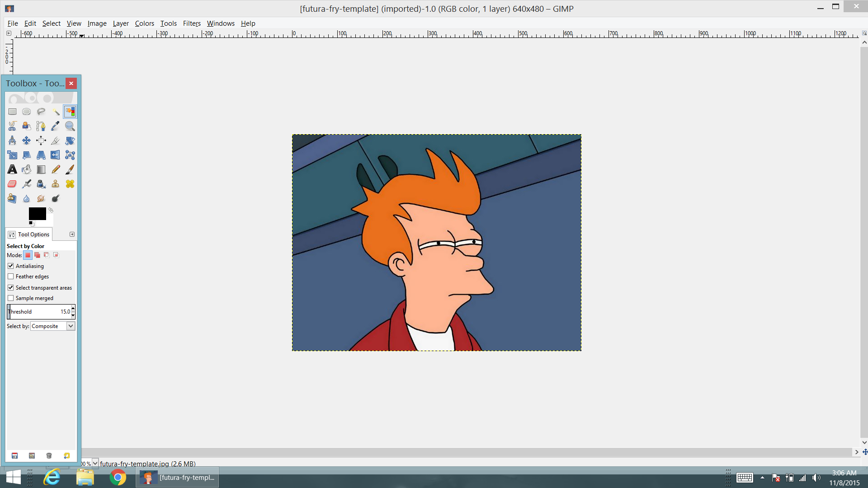This screenshot has height=488, width=868.
Task: Select the Move tool
Action: (x=27, y=141)
